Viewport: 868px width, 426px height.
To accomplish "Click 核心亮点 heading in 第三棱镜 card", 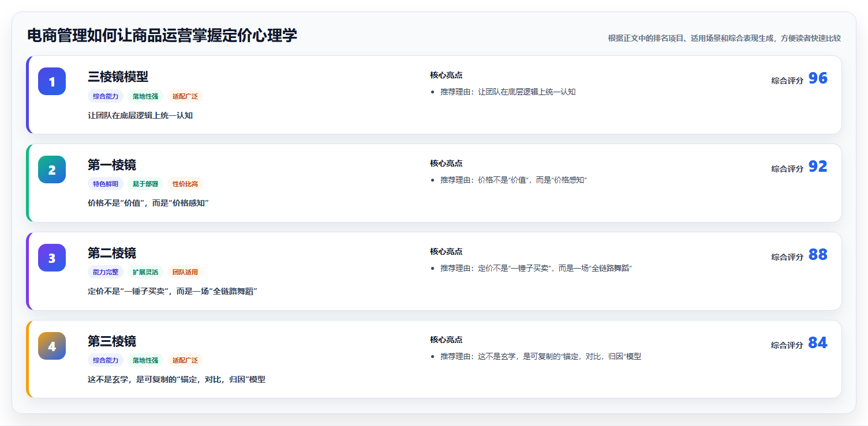I will (x=446, y=340).
